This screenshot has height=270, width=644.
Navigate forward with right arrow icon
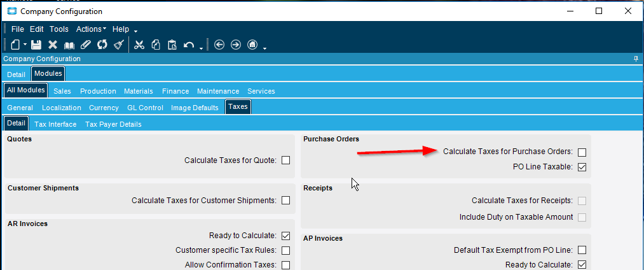tap(236, 45)
